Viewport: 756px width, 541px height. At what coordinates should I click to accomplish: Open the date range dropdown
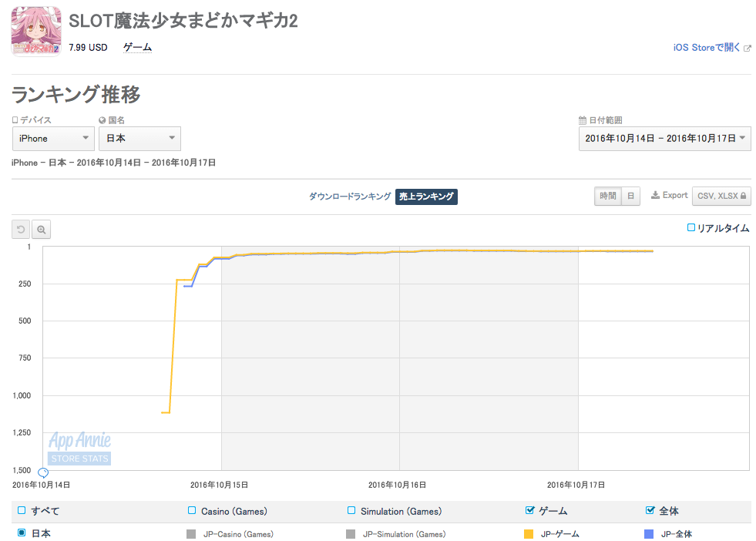pyautogui.click(x=665, y=139)
